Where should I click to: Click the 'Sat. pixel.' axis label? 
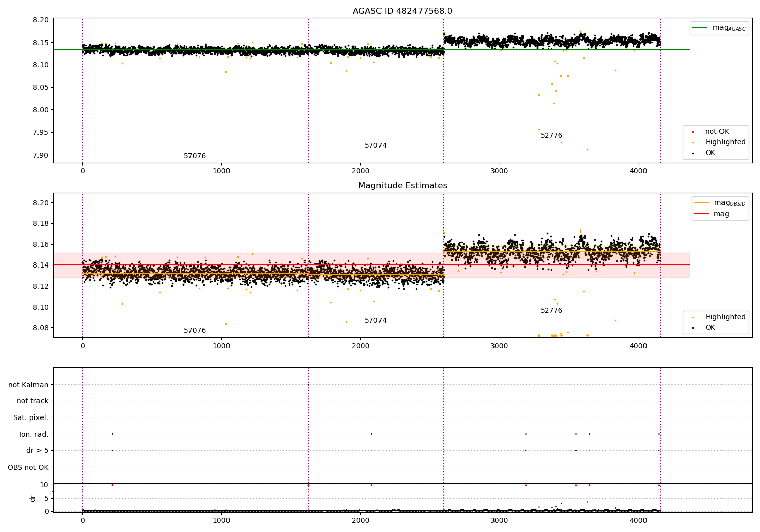[x=31, y=418]
